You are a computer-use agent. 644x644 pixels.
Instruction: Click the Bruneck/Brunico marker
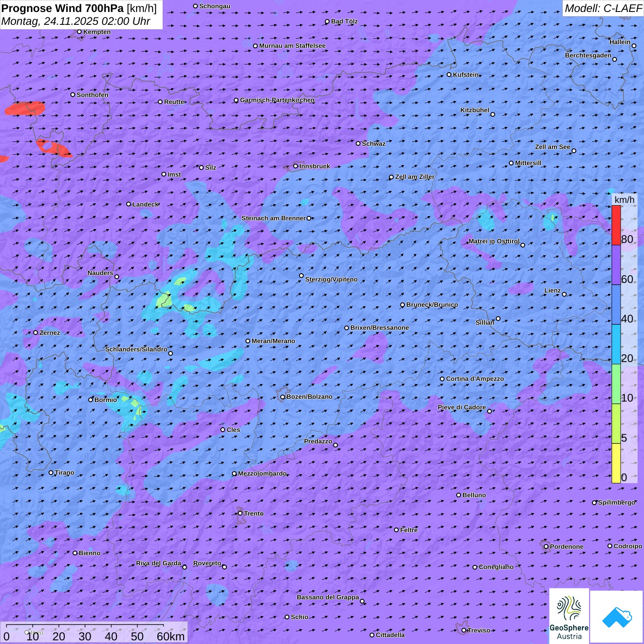coord(402,305)
